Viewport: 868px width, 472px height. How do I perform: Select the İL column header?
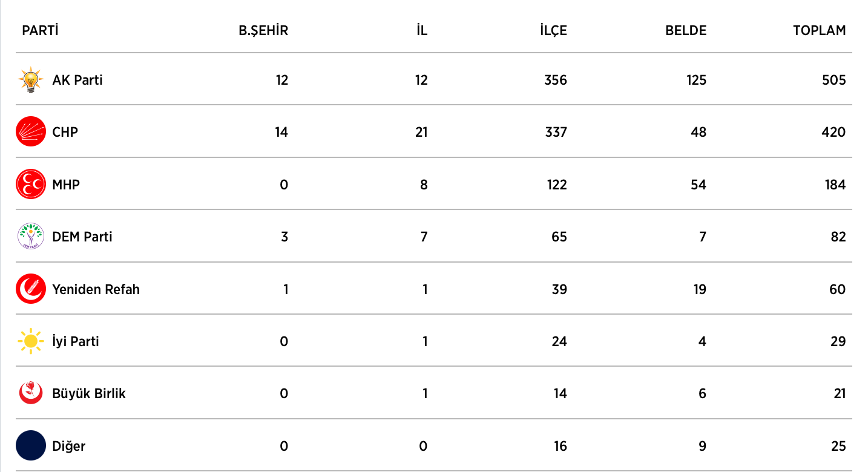[x=422, y=30]
